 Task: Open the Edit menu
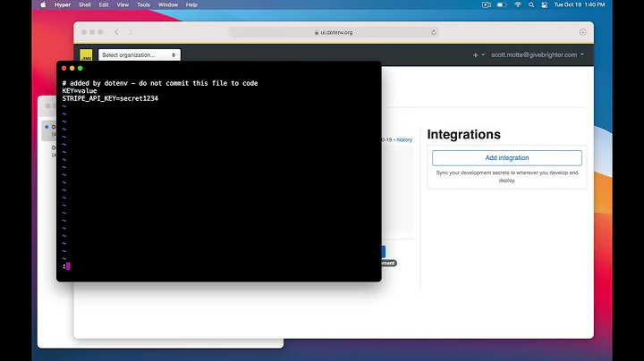point(104,5)
